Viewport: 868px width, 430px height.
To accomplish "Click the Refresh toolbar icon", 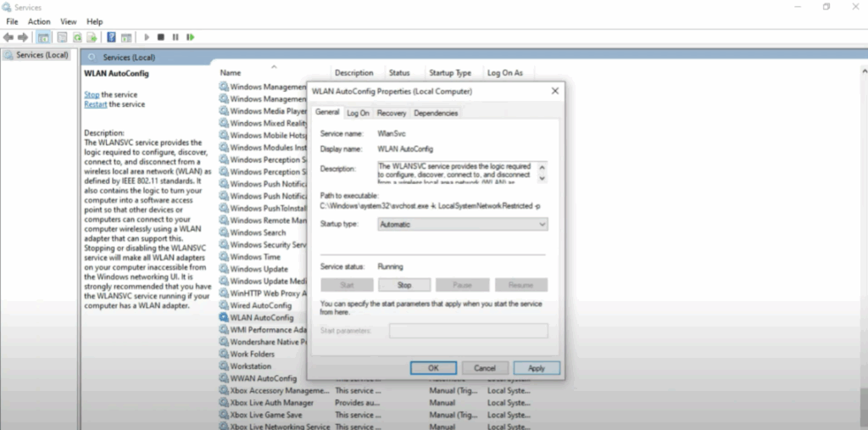I will (77, 37).
